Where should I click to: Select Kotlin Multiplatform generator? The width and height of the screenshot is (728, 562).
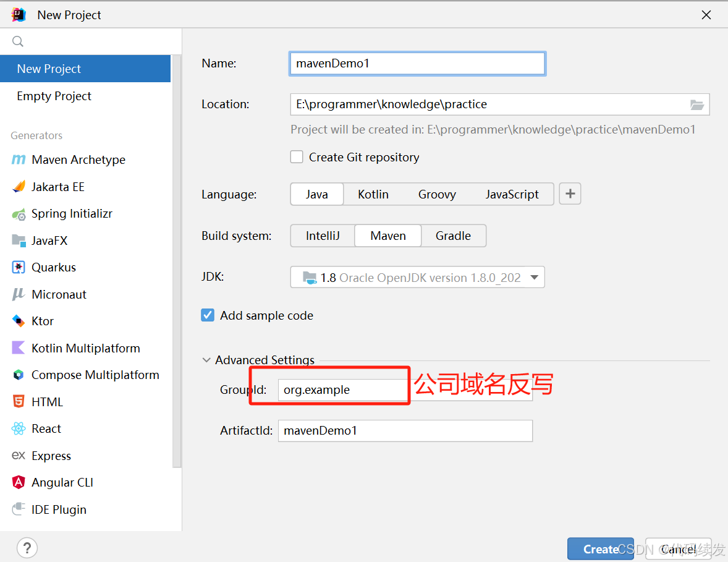[85, 348]
